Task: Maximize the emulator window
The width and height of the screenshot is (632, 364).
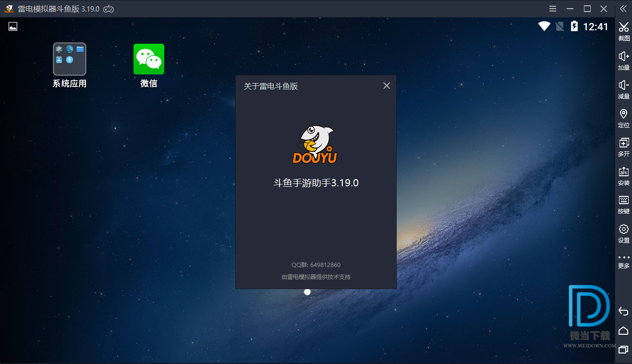Action: click(x=587, y=9)
